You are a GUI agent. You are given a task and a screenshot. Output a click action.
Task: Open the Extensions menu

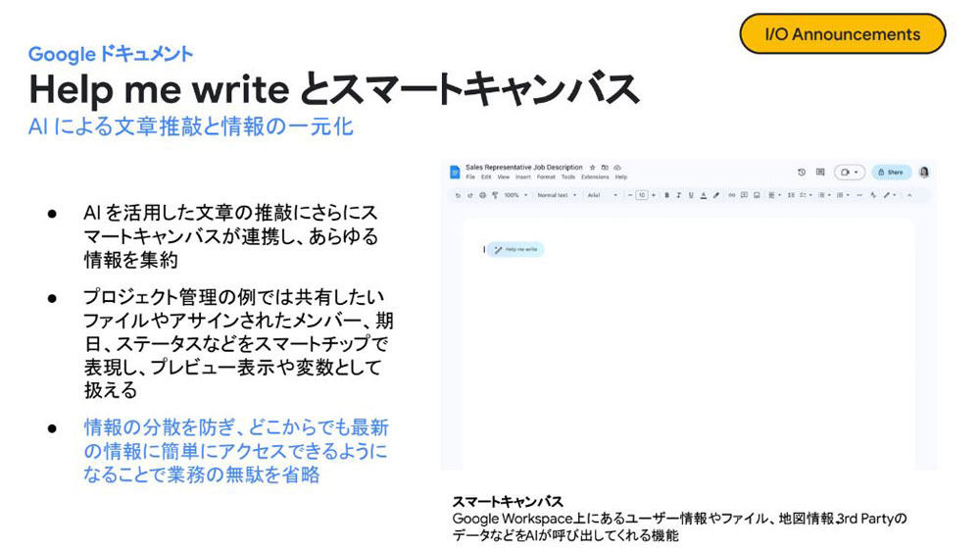coord(595,176)
